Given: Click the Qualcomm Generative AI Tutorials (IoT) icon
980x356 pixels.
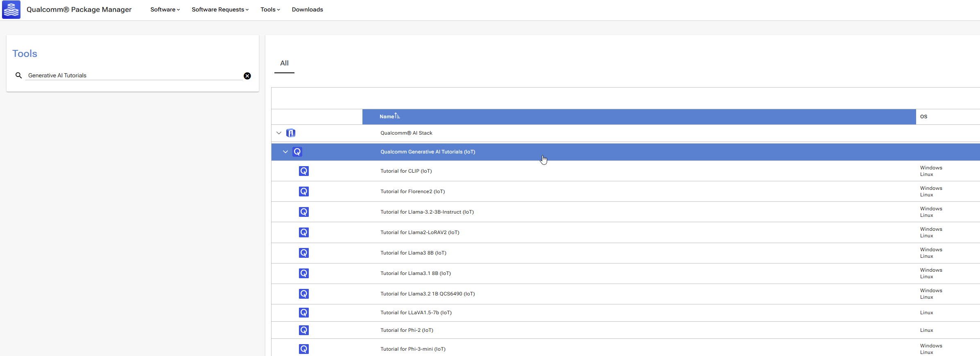Looking at the screenshot, I should (x=297, y=152).
